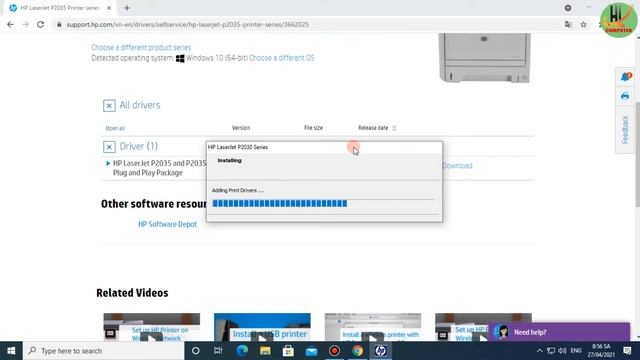Click Choose a different OS link
This screenshot has height=360, width=640.
[x=282, y=58]
